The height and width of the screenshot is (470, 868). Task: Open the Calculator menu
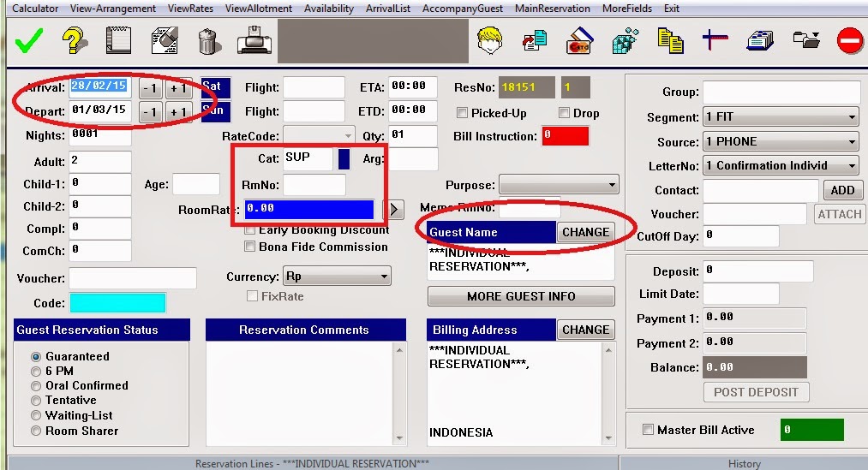(x=35, y=9)
